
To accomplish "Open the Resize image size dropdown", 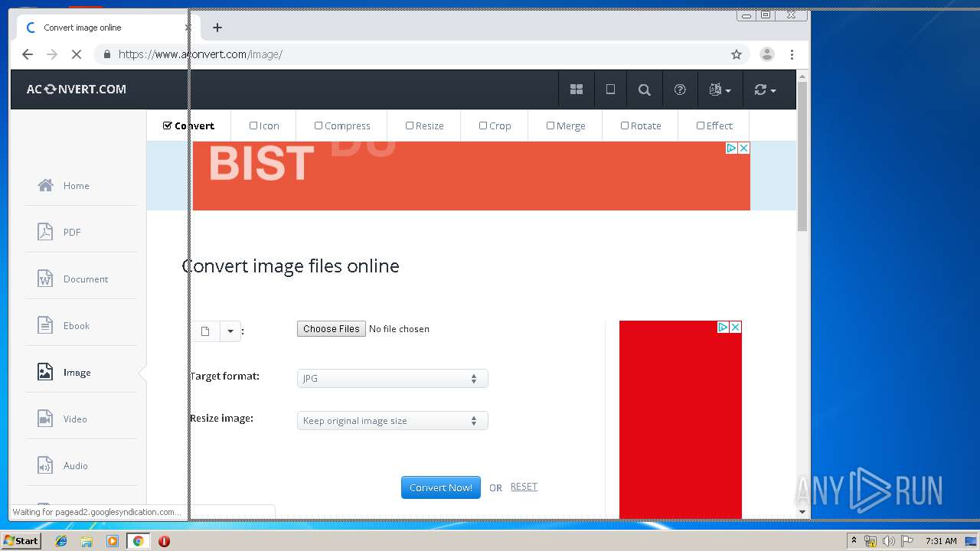I will pos(392,420).
